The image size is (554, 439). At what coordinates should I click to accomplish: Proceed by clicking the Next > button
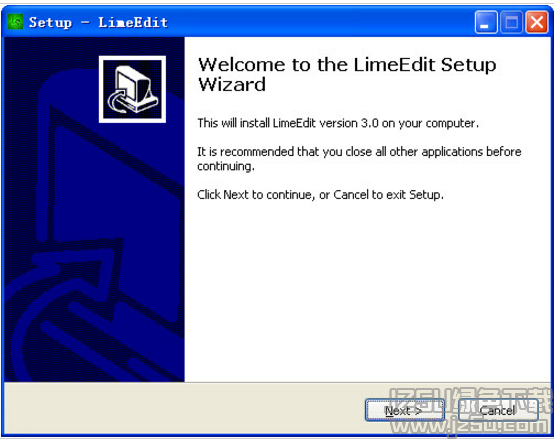[x=405, y=410]
